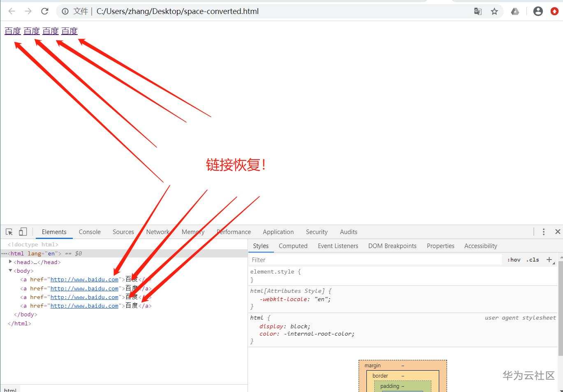563x392 pixels.
Task: Click the href URL in the third anchor node
Action: pos(84,297)
